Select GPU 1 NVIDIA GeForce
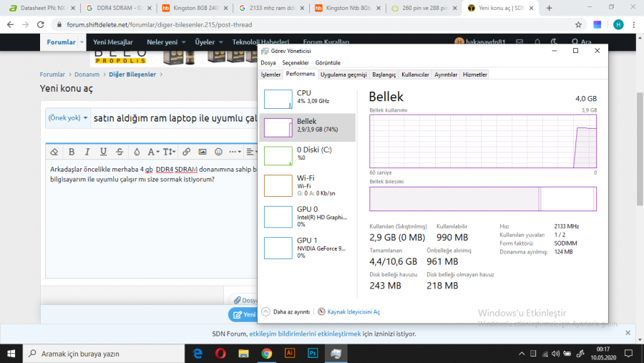 (x=307, y=248)
